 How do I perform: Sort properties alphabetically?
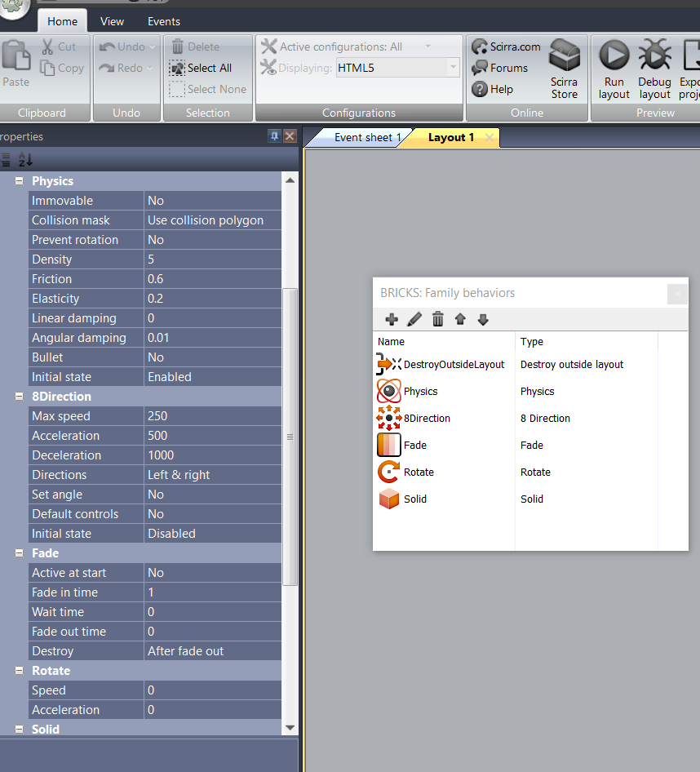25,160
